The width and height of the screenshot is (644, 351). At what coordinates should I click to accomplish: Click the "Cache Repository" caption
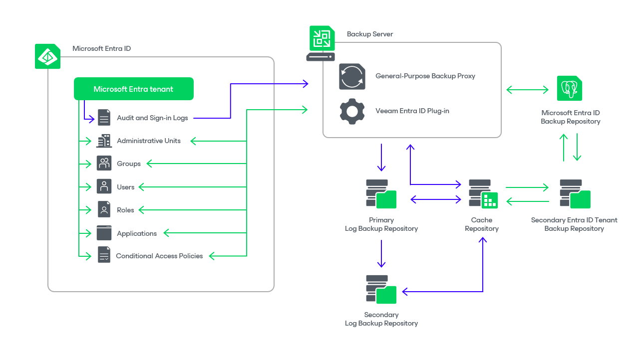click(482, 224)
